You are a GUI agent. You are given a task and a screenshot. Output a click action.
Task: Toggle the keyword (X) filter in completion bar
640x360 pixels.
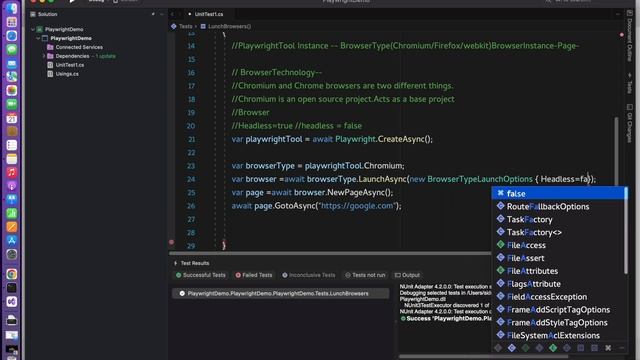[608, 348]
